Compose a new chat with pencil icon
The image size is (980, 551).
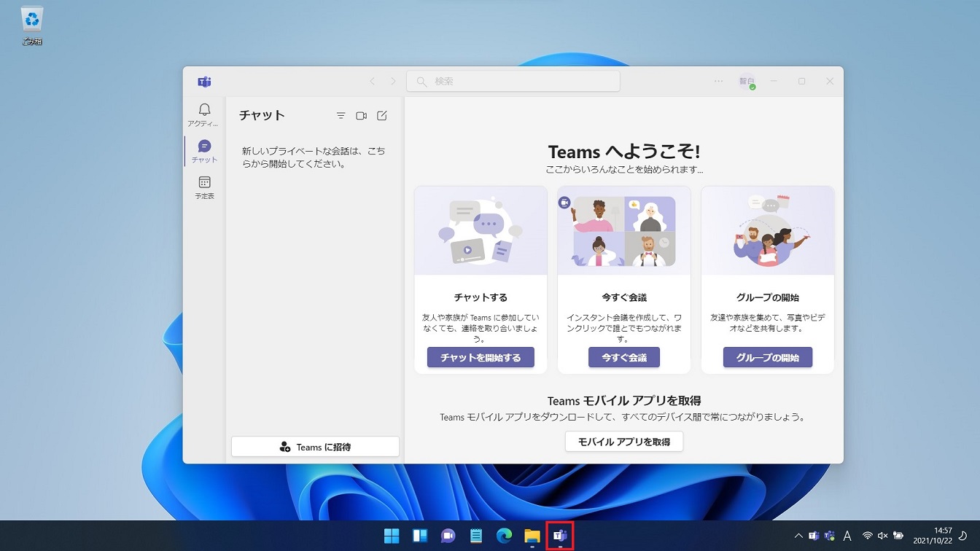click(x=382, y=116)
